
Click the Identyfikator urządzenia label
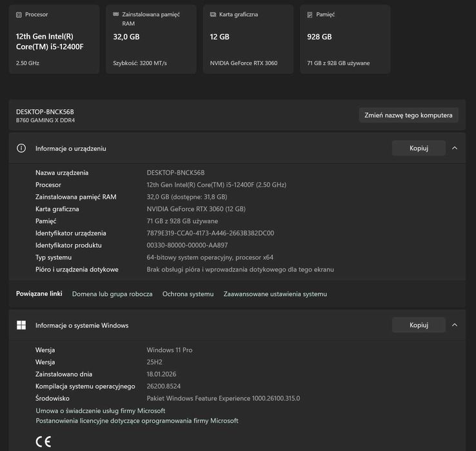click(x=71, y=233)
